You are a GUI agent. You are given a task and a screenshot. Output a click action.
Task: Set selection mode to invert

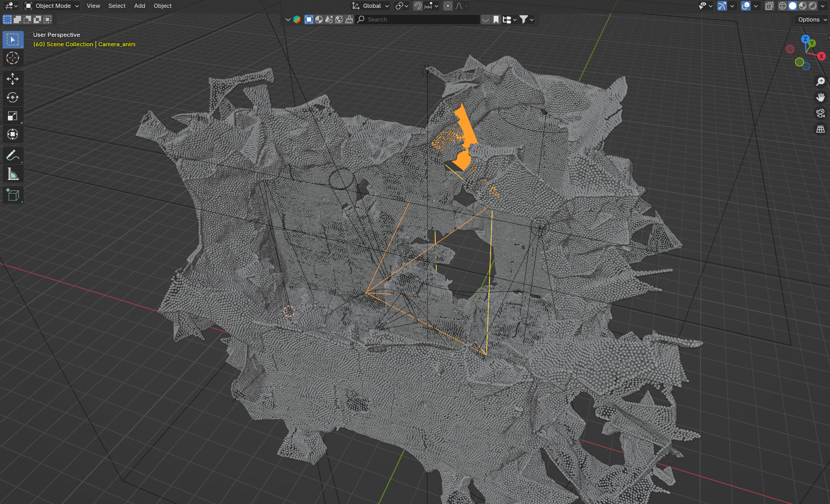[37, 19]
